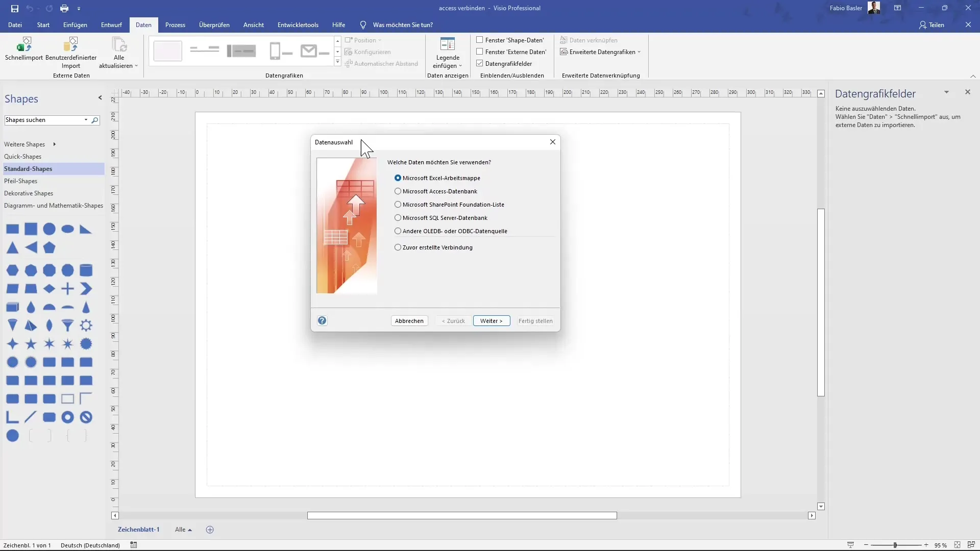Click Abbrechen in the Datenauswahl dialog
Image resolution: width=980 pixels, height=551 pixels.
[409, 321]
